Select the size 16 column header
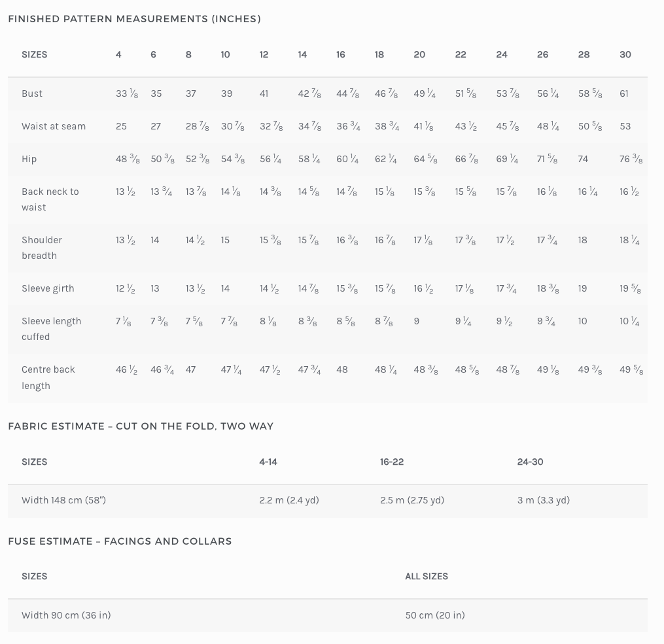Image resolution: width=664 pixels, height=644 pixels. 341,54
